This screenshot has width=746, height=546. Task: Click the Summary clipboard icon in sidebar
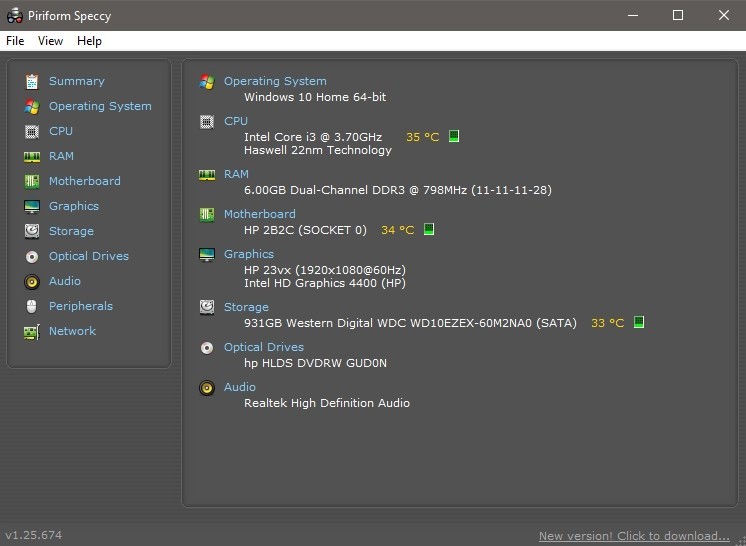coord(32,81)
